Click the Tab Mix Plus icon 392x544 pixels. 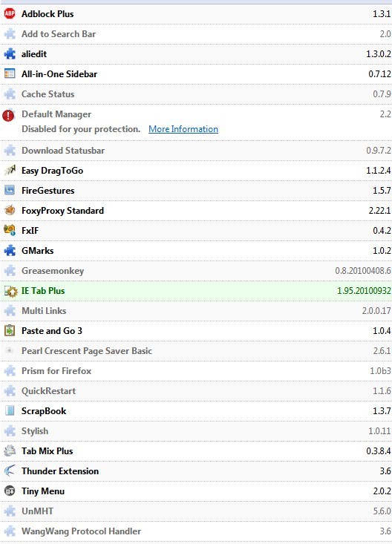10,450
